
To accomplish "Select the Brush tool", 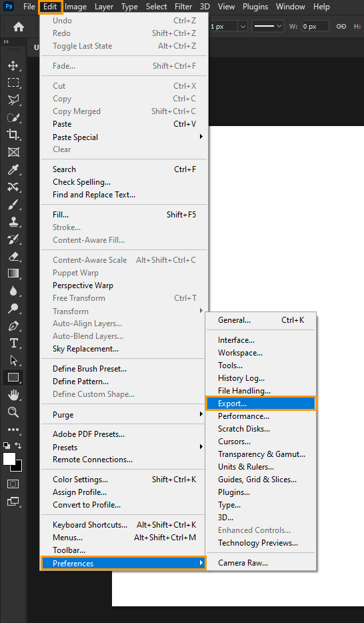I will 13,205.
